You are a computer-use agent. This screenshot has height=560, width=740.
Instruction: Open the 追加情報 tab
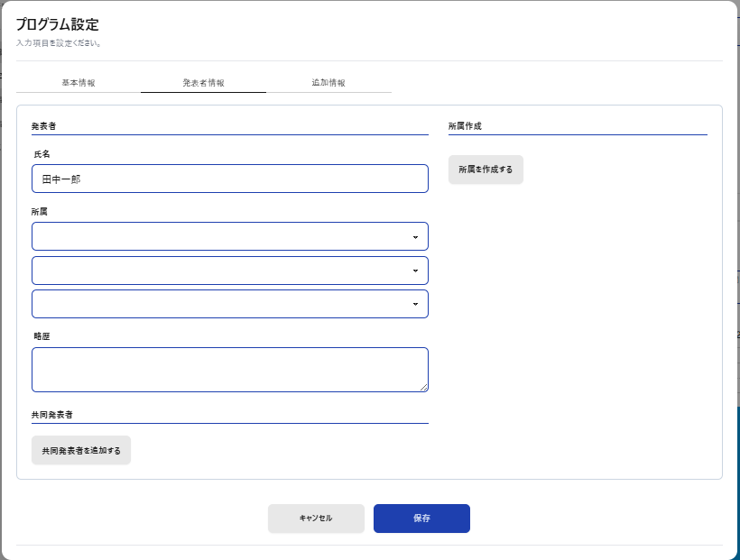pyautogui.click(x=328, y=82)
